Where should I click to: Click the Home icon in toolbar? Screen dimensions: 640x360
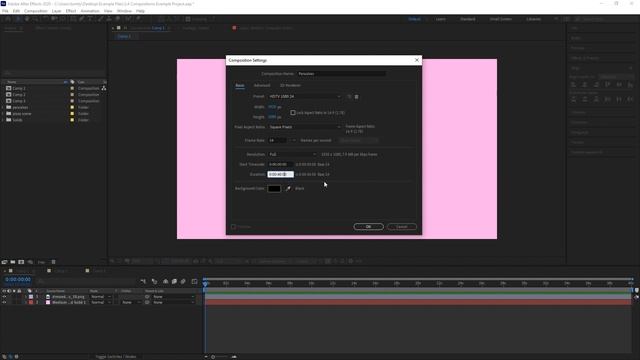pos(8,19)
